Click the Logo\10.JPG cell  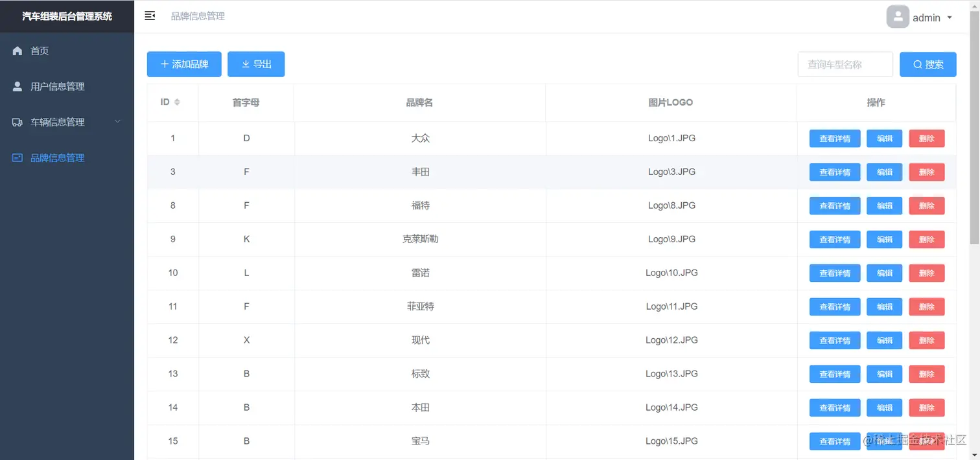[671, 273]
